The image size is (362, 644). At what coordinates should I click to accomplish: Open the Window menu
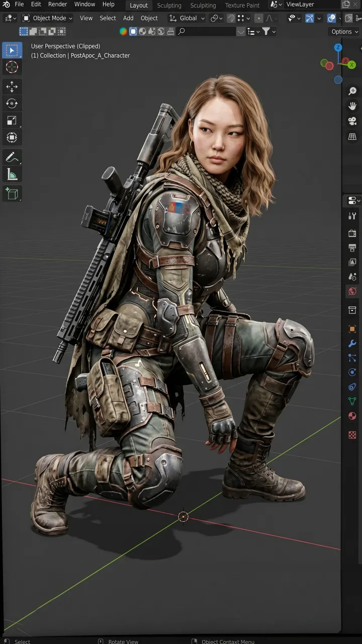84,4
